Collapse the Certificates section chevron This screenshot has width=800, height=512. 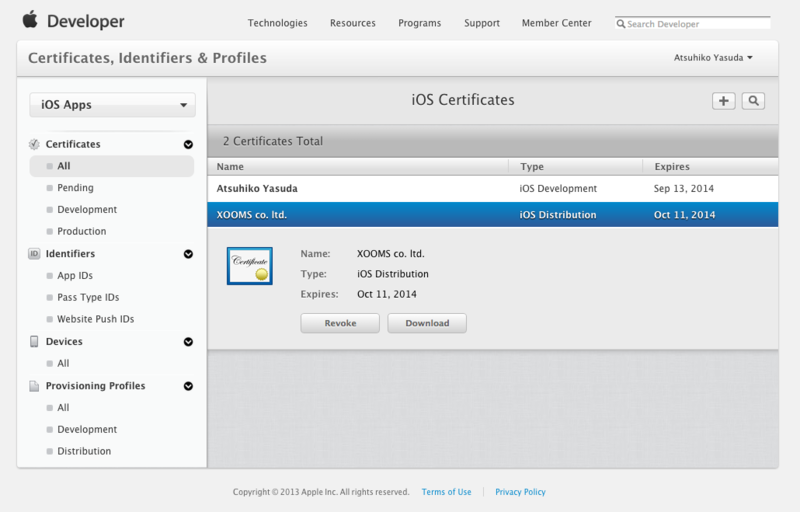coord(188,144)
